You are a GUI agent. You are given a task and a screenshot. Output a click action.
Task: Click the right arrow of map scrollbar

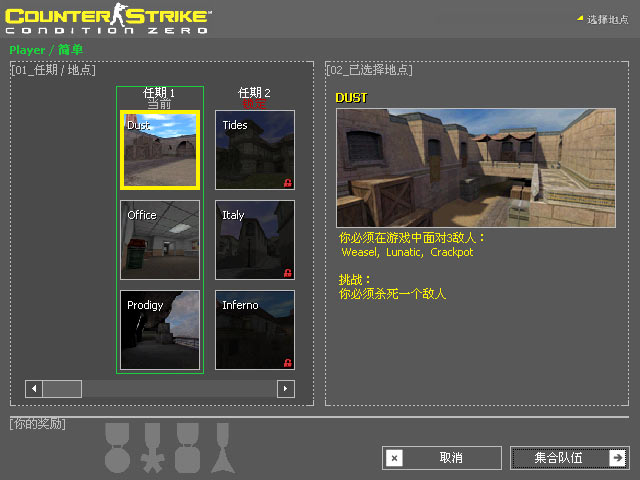[286, 389]
